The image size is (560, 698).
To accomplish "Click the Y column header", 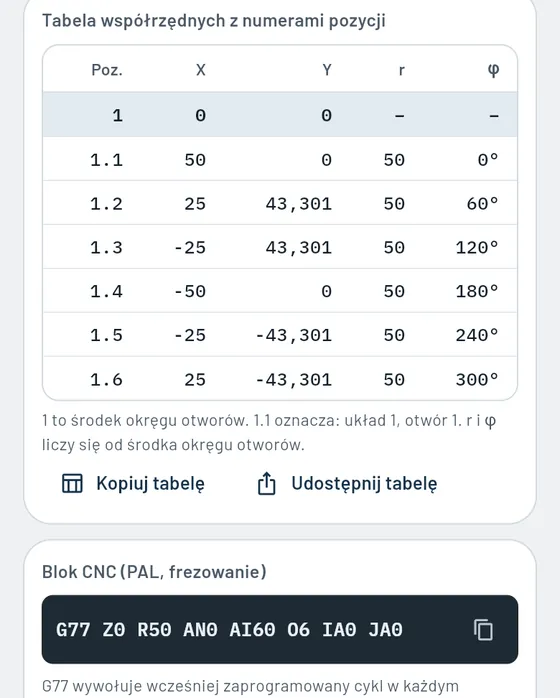I will [327, 70].
